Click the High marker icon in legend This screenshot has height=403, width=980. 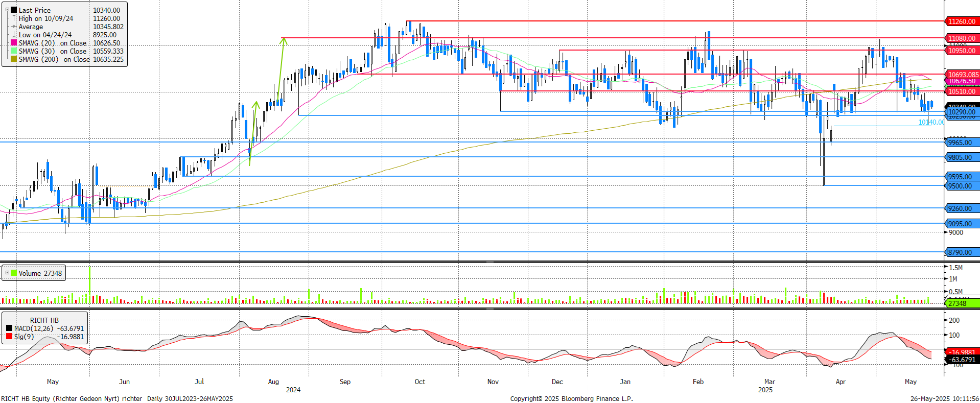coord(14,18)
